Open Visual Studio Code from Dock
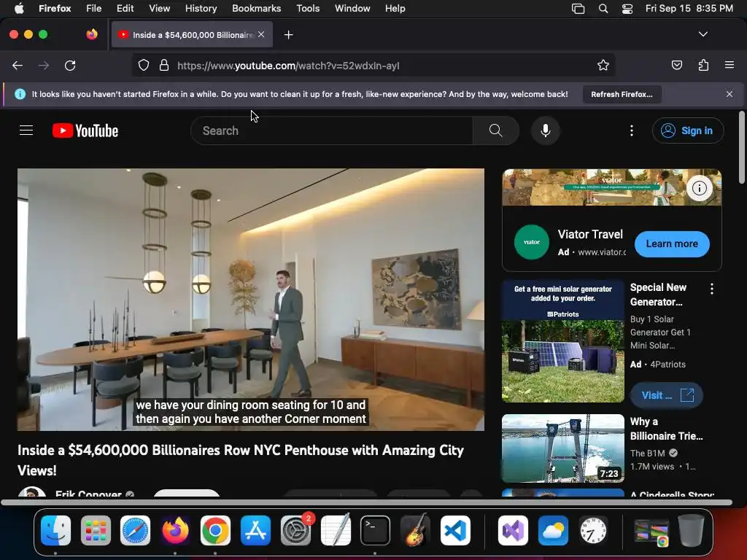The image size is (747, 560). pyautogui.click(x=455, y=530)
